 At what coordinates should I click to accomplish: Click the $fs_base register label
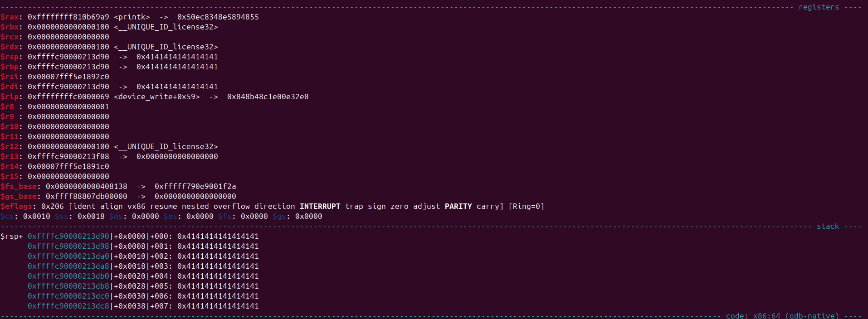[19, 186]
